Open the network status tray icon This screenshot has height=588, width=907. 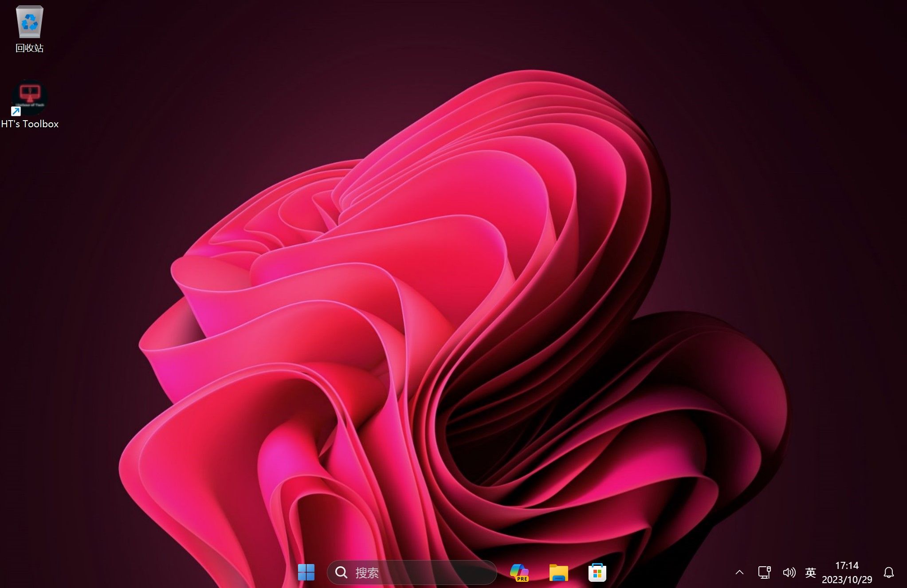click(x=764, y=572)
